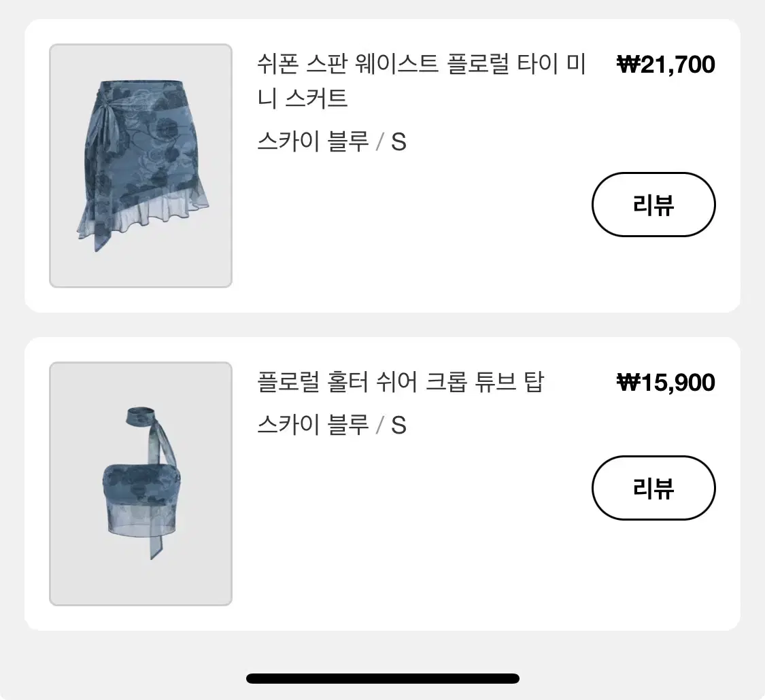Open the 플로럴 홀터 쉬어 크롭 튜브 탑 title
The image size is (765, 700).
[400, 382]
